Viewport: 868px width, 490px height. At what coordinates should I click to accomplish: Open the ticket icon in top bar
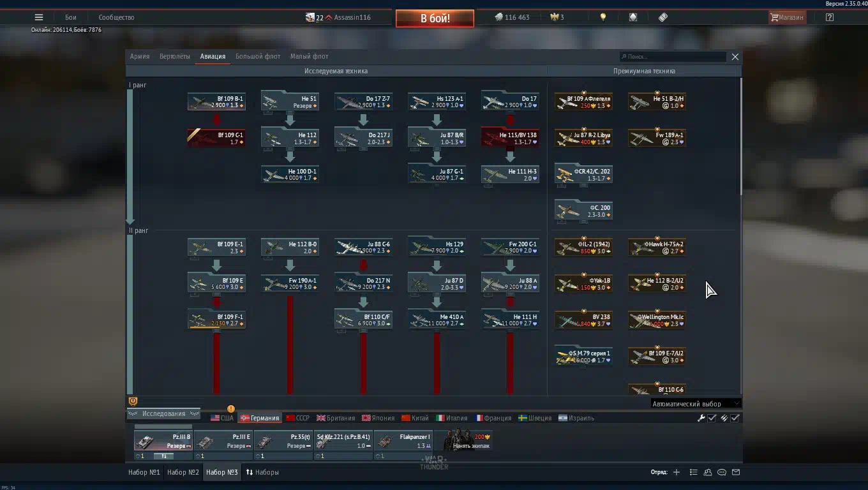(x=663, y=17)
